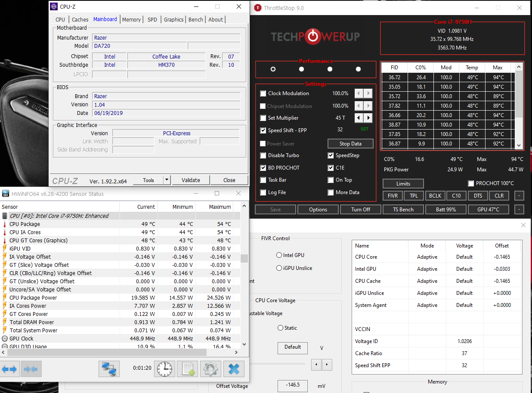Select the iGPU Unslice radio button

tap(279, 268)
